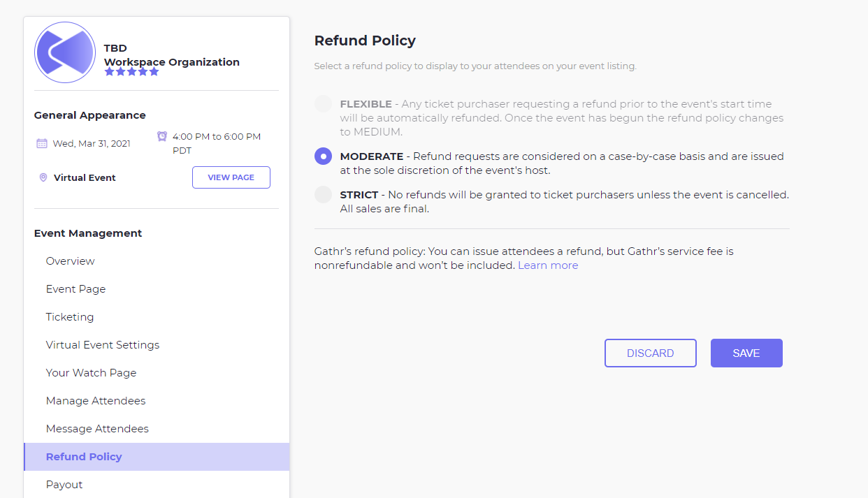Click the location pin icon
Image resolution: width=868 pixels, height=498 pixels.
(x=43, y=177)
